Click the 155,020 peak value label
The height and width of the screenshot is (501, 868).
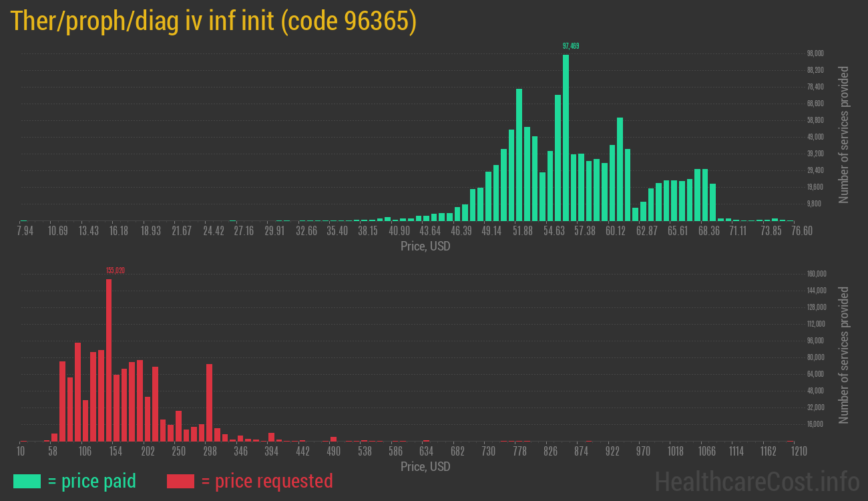tap(116, 271)
